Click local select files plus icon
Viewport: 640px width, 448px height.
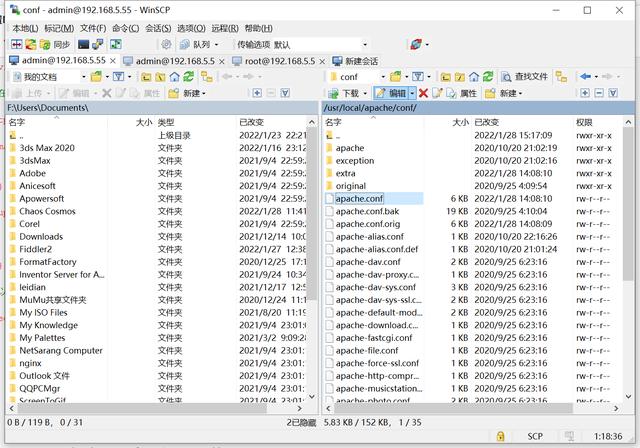(257, 93)
